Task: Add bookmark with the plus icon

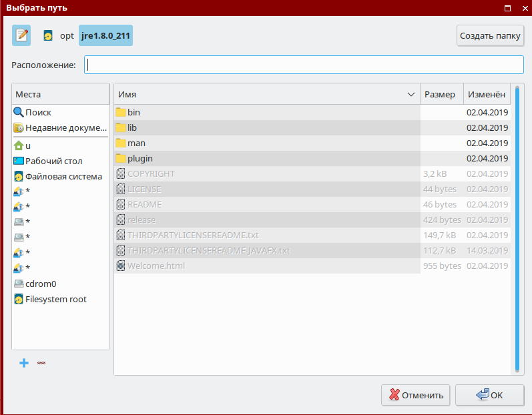Action: (24, 363)
